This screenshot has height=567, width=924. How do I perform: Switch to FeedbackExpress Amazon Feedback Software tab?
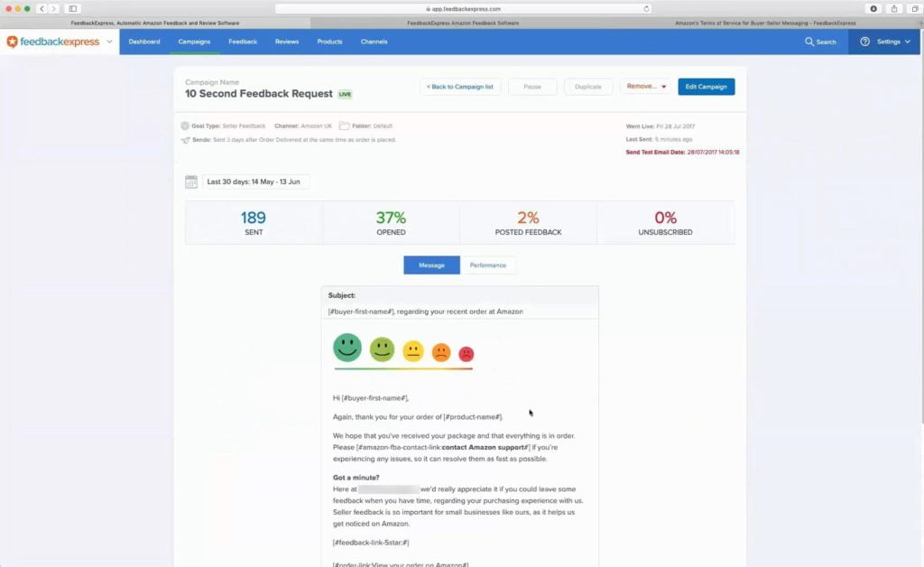tap(463, 23)
